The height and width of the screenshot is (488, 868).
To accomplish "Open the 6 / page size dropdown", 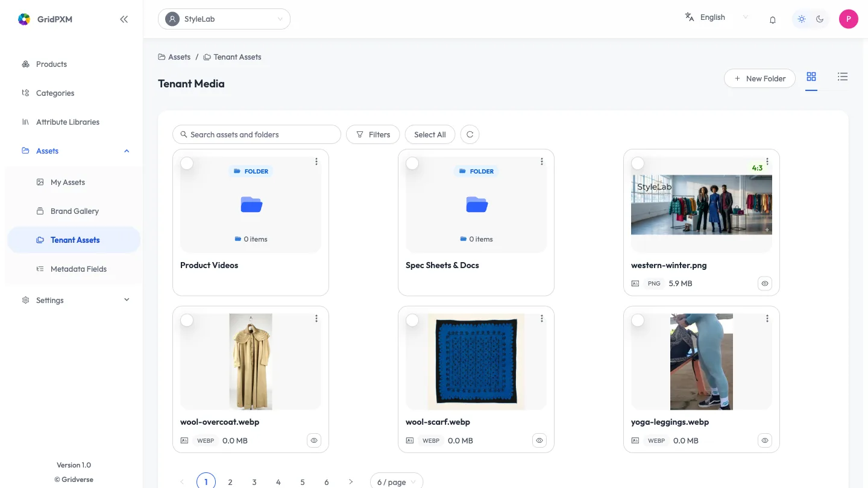I will [x=397, y=482].
